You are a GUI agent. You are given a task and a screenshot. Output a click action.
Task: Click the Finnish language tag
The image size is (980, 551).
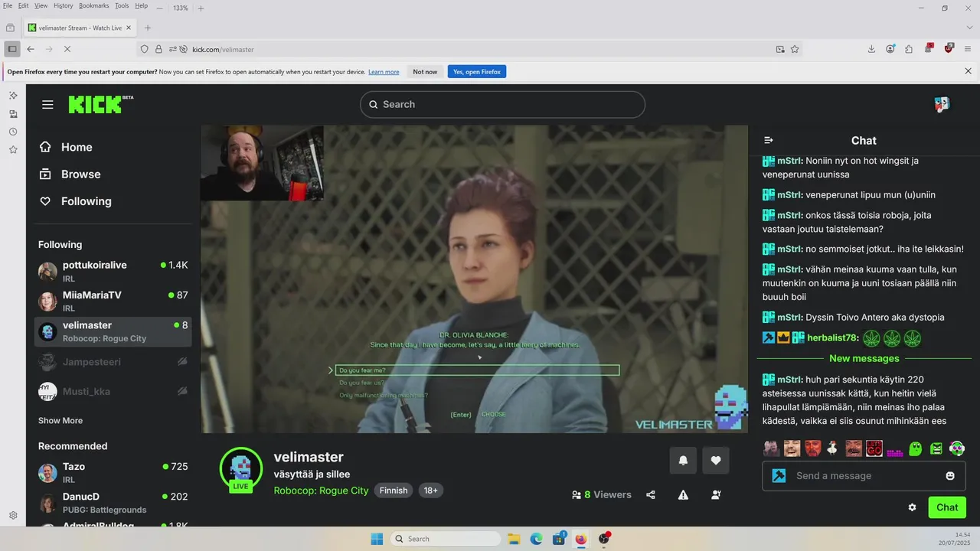point(394,491)
